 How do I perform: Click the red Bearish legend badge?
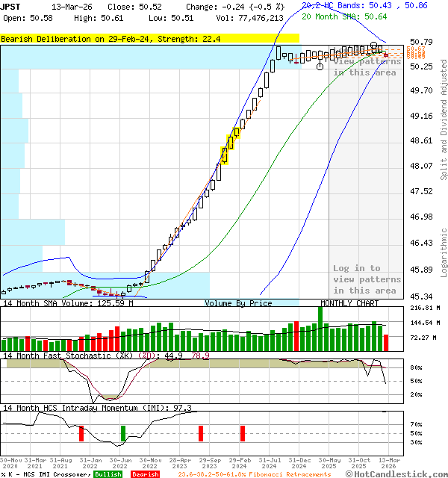point(145,474)
